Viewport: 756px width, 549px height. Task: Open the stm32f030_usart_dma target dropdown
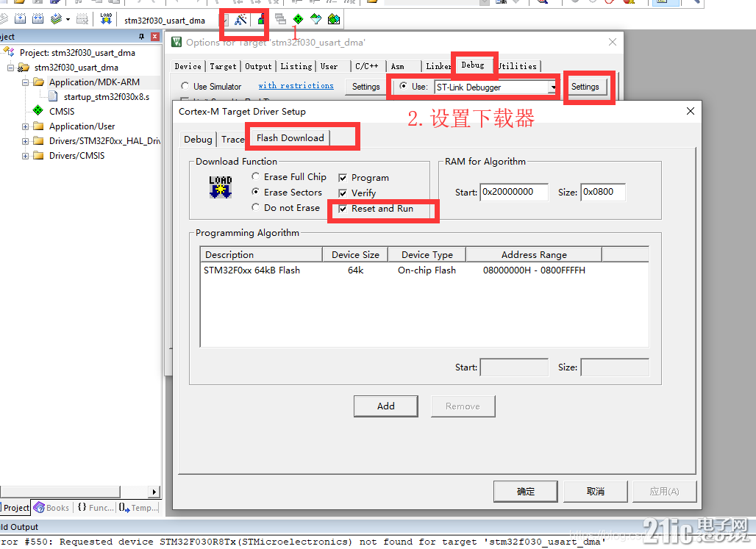click(x=225, y=21)
